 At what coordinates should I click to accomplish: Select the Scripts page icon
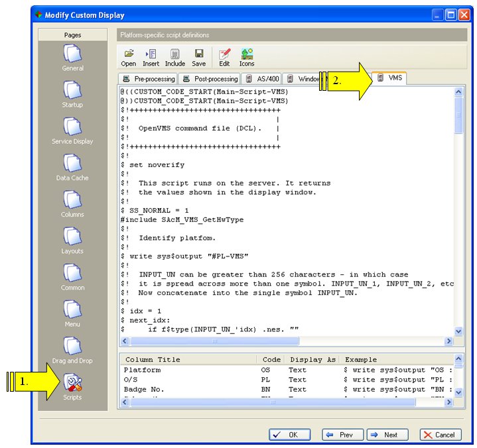(72, 384)
